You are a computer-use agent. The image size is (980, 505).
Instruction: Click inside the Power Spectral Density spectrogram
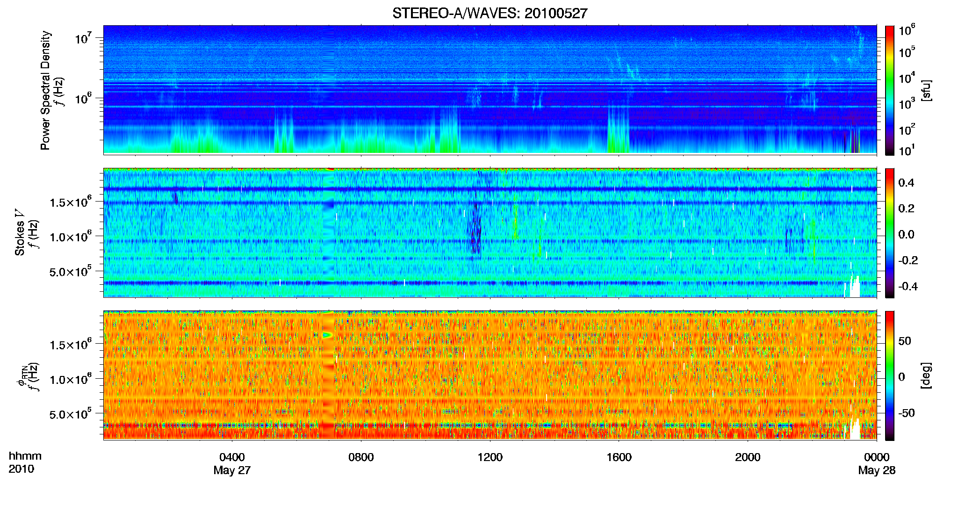point(490,90)
